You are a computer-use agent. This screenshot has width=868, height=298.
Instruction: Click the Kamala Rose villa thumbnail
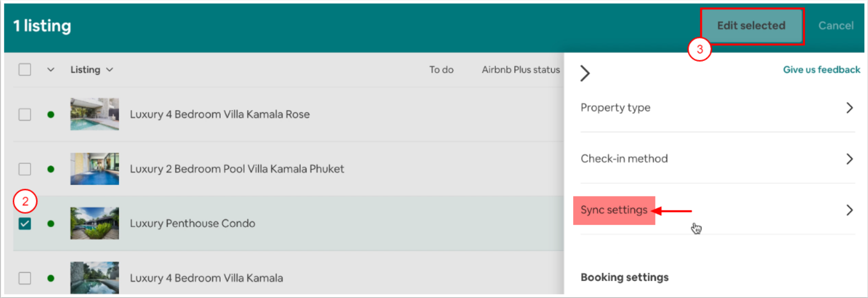[x=95, y=114]
